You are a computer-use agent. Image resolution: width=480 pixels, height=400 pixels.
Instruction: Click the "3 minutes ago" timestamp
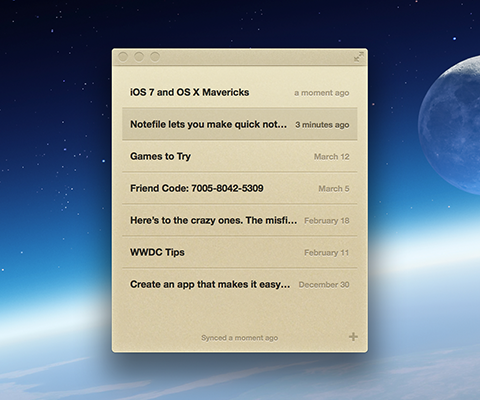coord(322,125)
